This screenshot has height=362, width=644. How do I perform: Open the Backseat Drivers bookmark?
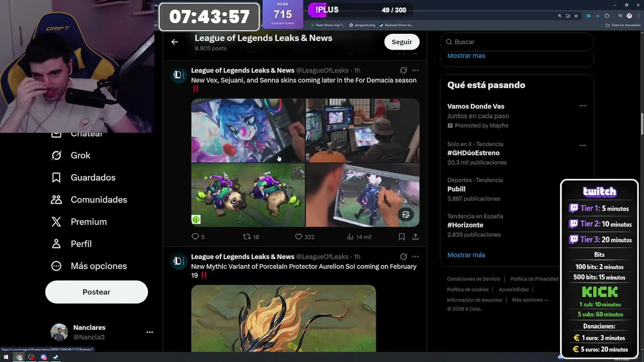[396, 25]
